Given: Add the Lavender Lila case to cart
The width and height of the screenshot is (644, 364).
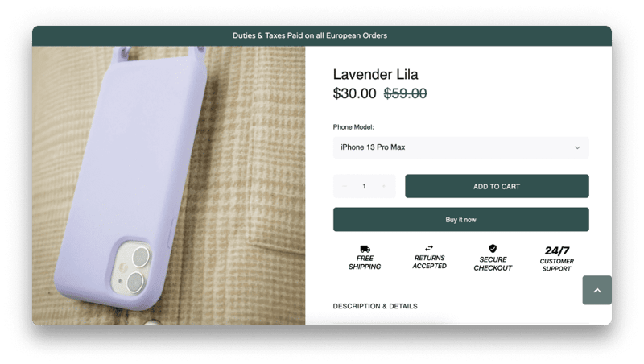Looking at the screenshot, I should 497,186.
